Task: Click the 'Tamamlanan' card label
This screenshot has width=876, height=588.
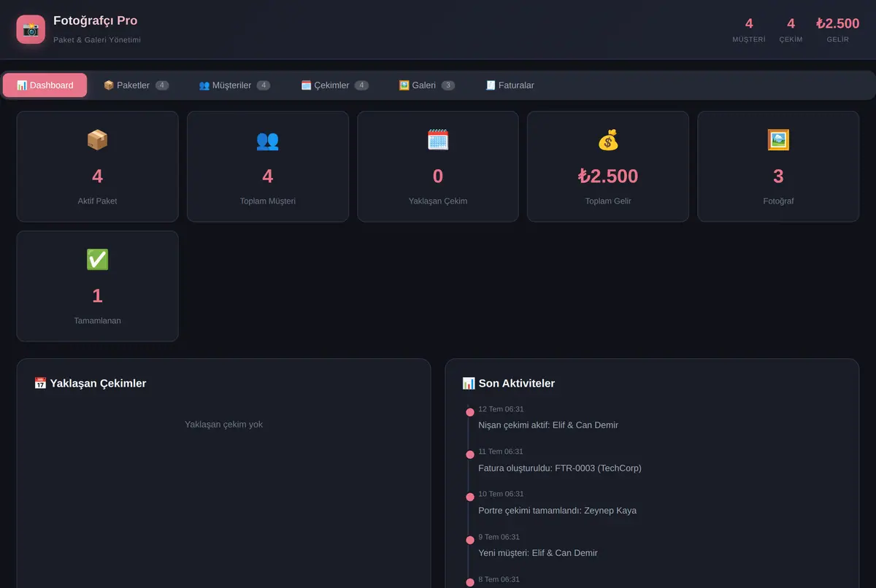Action: pos(97,320)
